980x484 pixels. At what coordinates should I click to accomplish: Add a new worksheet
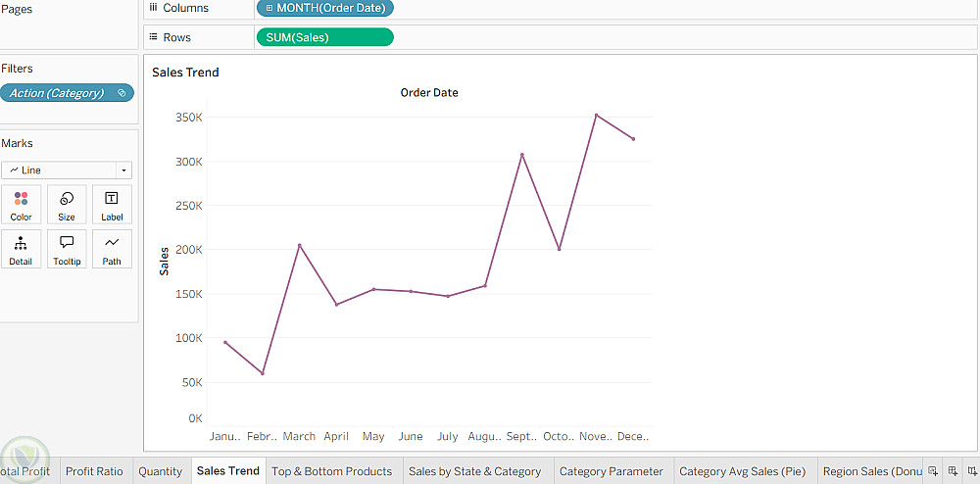tap(933, 471)
